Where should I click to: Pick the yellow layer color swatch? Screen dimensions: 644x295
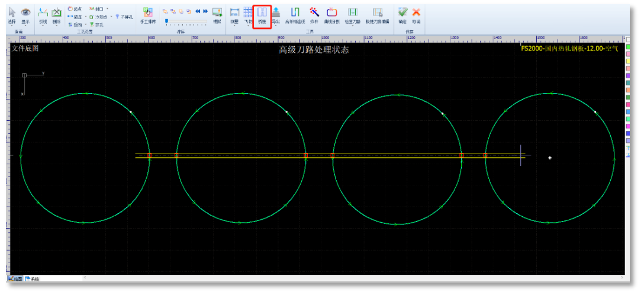627,61
